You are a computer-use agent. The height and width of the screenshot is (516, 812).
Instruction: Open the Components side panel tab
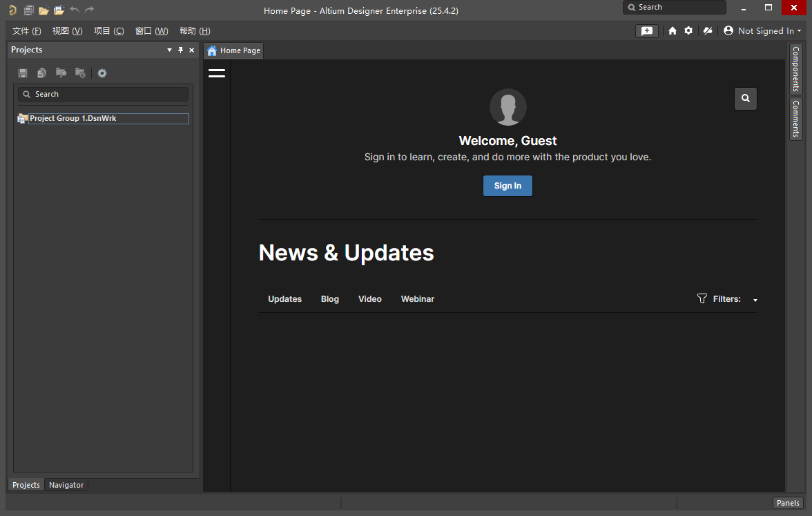click(x=795, y=69)
